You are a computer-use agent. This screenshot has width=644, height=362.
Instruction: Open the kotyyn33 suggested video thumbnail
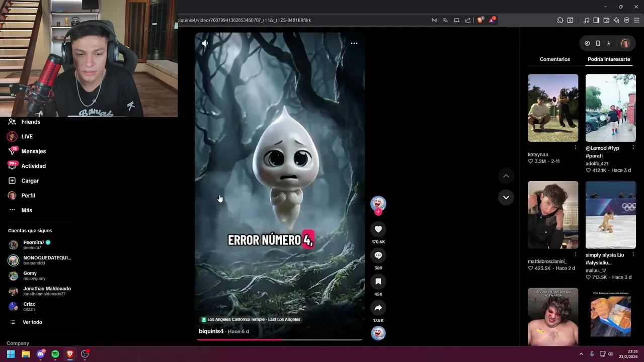[x=553, y=108]
